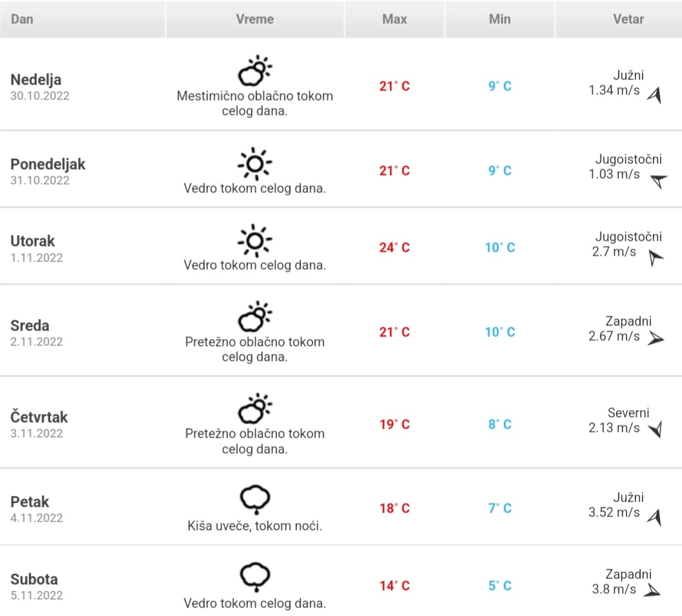The height and width of the screenshot is (616, 682).
Task: Select the Dan column header
Action: [22, 19]
